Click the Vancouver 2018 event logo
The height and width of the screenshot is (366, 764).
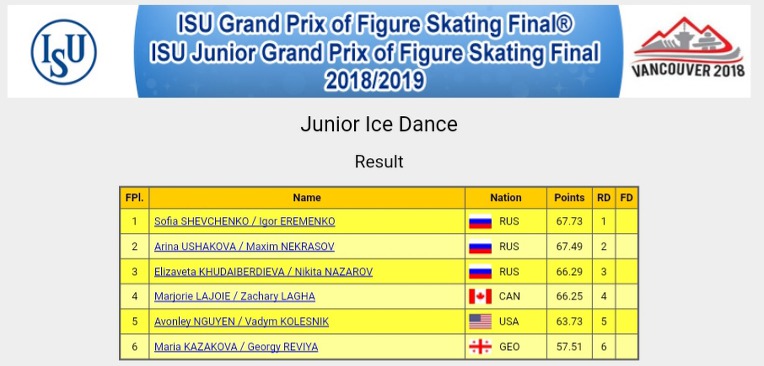point(688,47)
